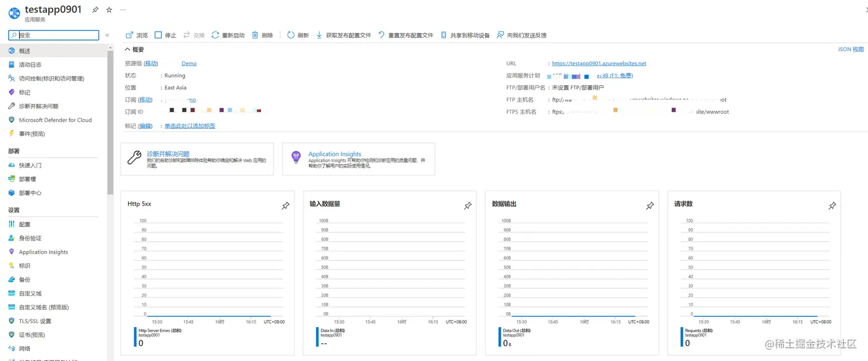Image resolution: width=868 pixels, height=361 pixels.
Task: Stop the app with 停止
Action: point(165,35)
